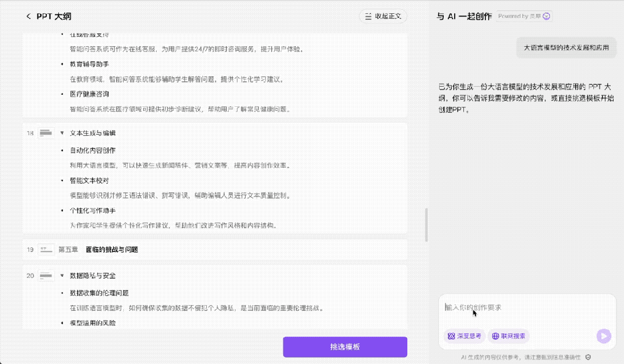Click the description starting 模型能够识别
The height and width of the screenshot is (364, 624).
(x=180, y=195)
